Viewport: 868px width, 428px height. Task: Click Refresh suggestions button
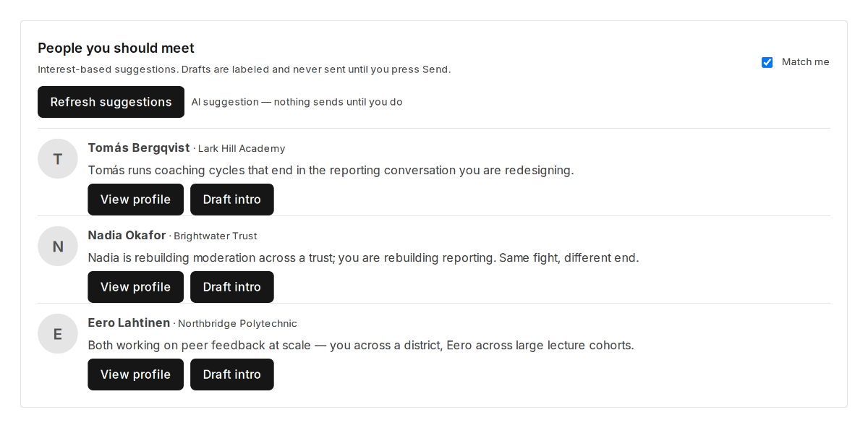pyautogui.click(x=111, y=102)
